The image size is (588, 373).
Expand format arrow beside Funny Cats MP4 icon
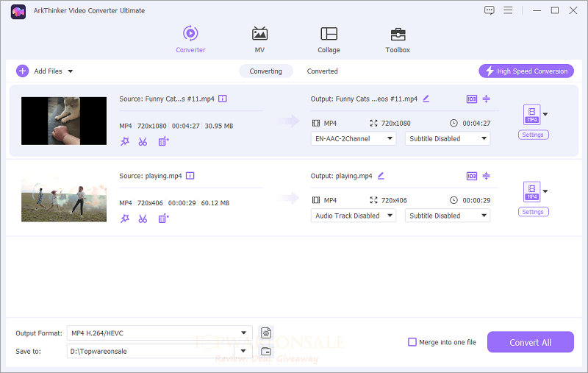[x=545, y=115]
